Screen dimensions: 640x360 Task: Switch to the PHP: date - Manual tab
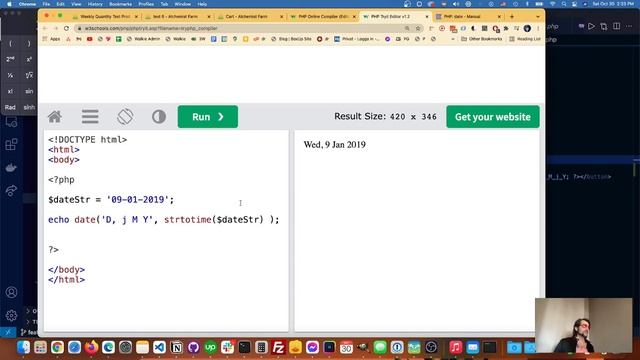(x=467, y=17)
